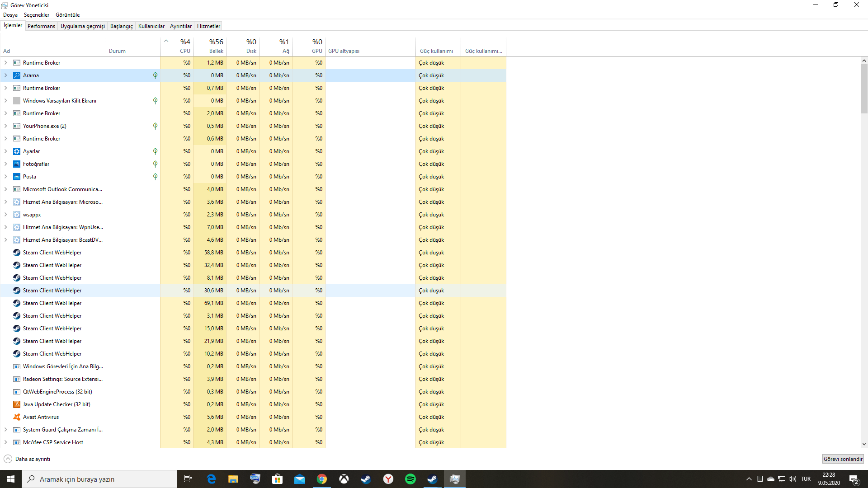
Task: Click the vertical scrollbar down arrow
Action: [x=864, y=444]
